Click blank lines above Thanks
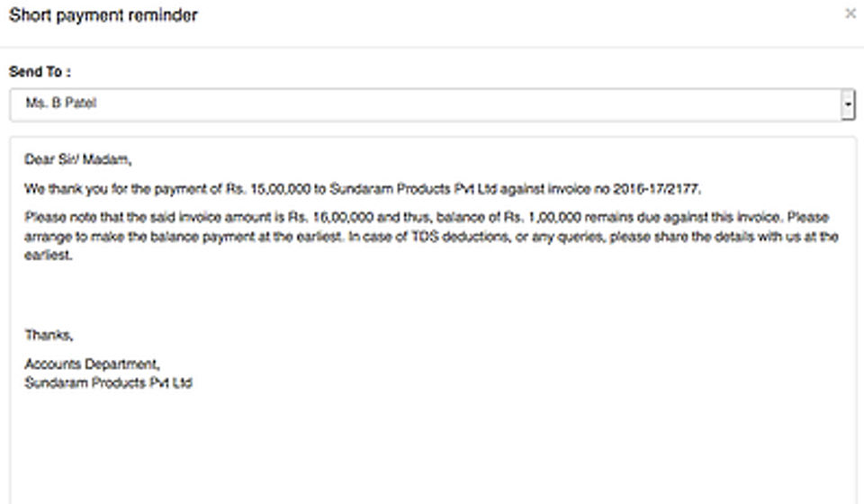Screen dimensions: 864x504 (433, 294)
